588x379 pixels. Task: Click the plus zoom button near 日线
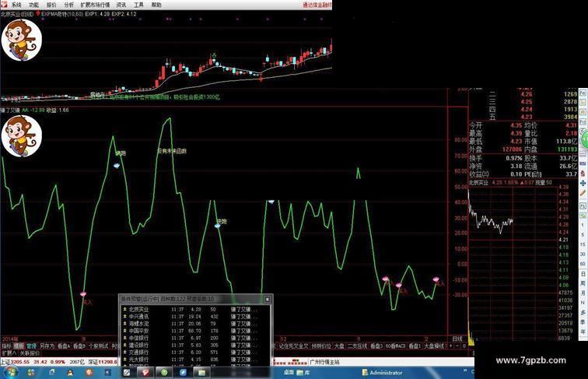450,346
